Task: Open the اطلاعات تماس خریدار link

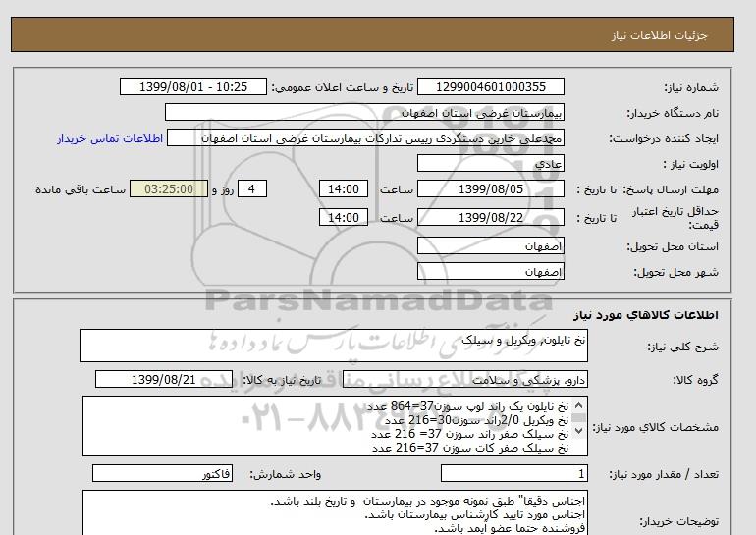Action: [x=110, y=138]
